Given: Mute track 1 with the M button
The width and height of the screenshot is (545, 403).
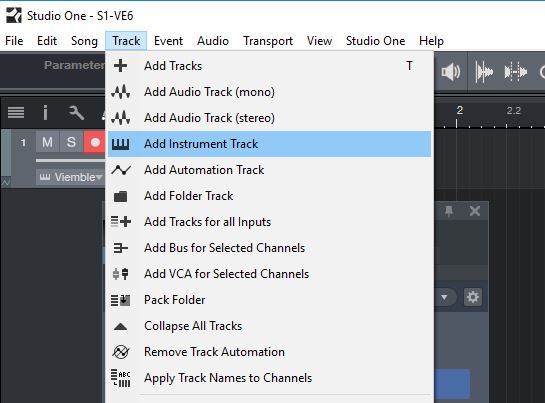Looking at the screenshot, I should [x=48, y=142].
